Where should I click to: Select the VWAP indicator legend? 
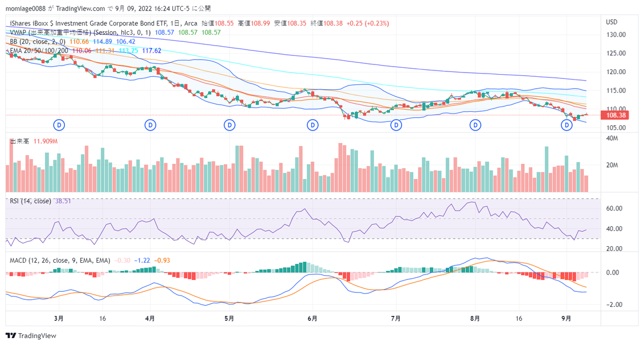click(x=81, y=32)
